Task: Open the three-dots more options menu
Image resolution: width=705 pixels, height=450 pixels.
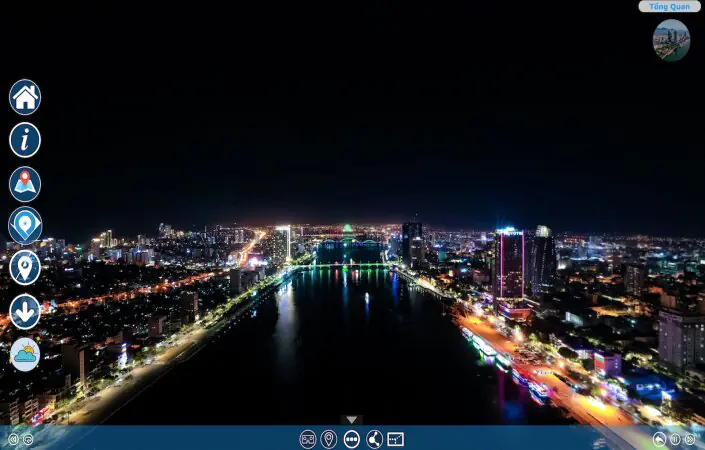Action: click(352, 439)
